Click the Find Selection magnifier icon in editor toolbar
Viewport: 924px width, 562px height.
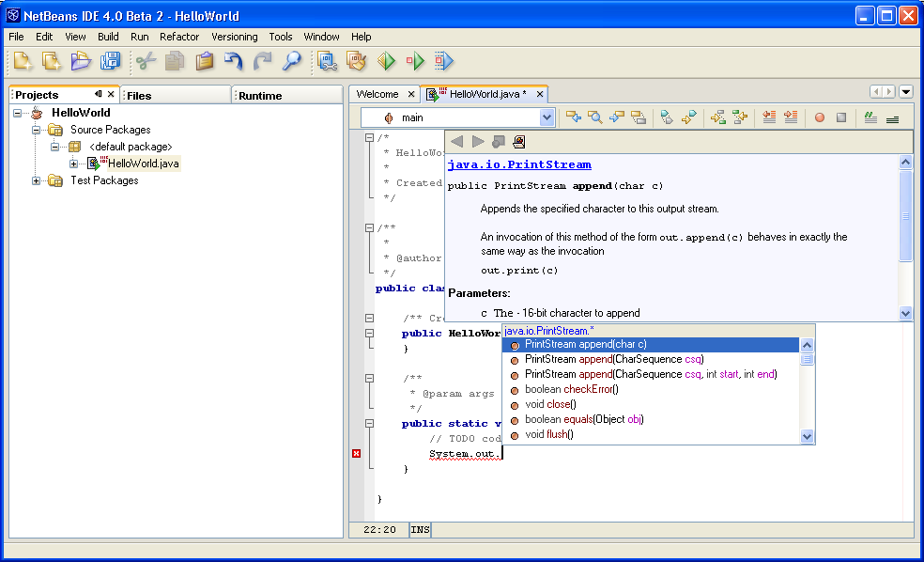click(x=595, y=117)
